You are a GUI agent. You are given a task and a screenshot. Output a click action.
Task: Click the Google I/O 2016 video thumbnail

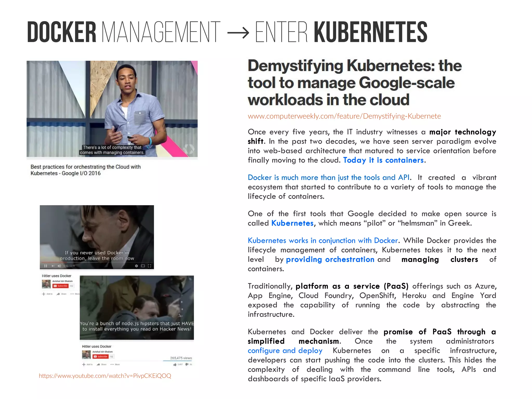(x=112, y=109)
